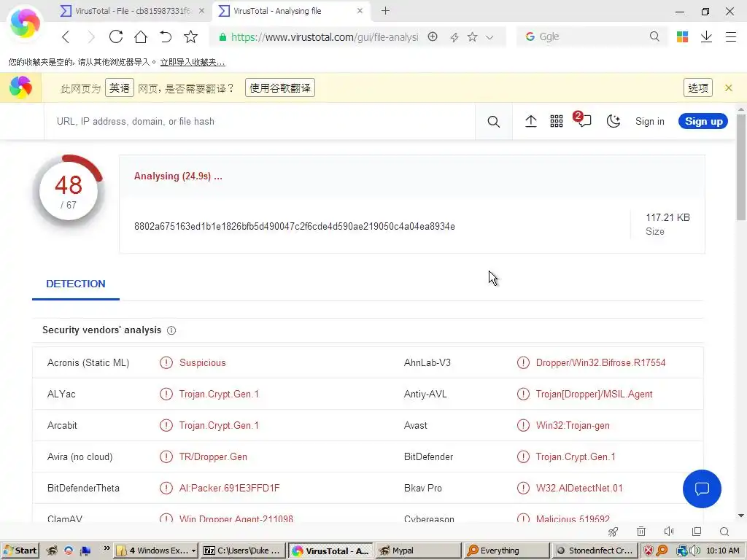Click the rocket accelerator icon in status bar
Viewport: 747px width, 560px height.
click(x=613, y=532)
